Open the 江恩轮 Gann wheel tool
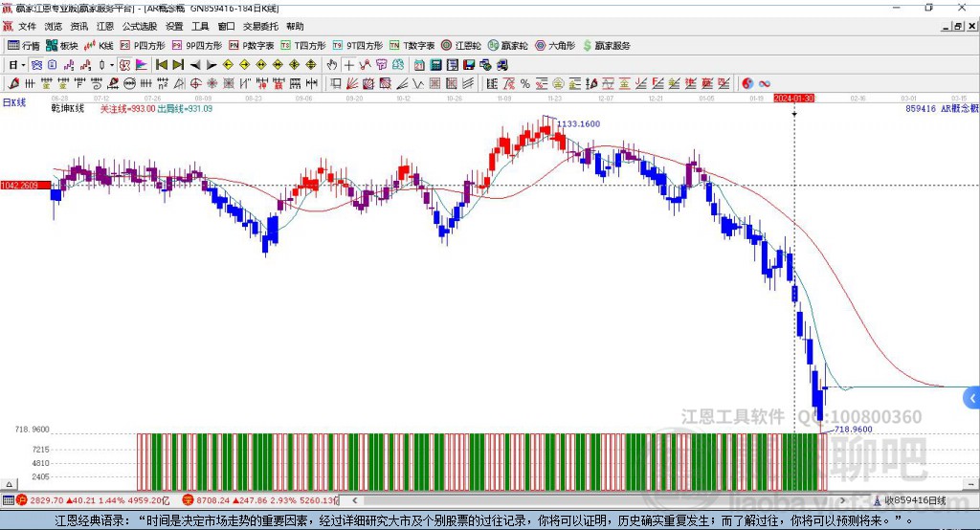This screenshot has width=980, height=530. [x=461, y=45]
